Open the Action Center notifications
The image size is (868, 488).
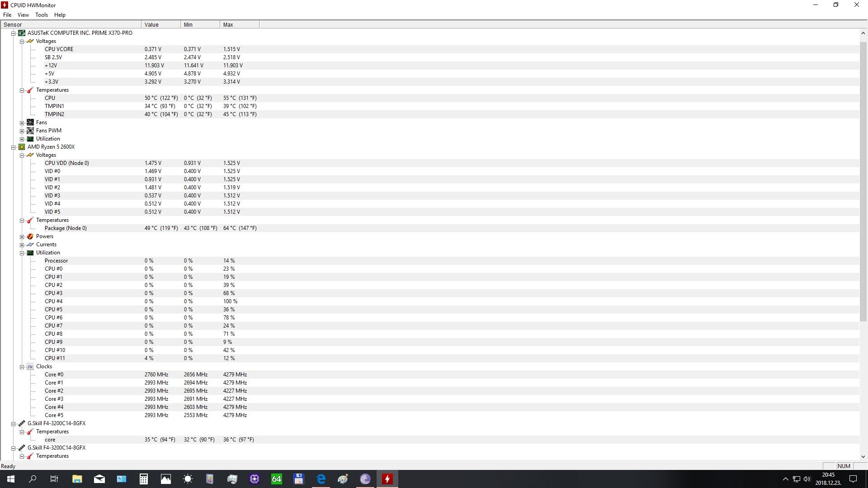pyautogui.click(x=853, y=479)
